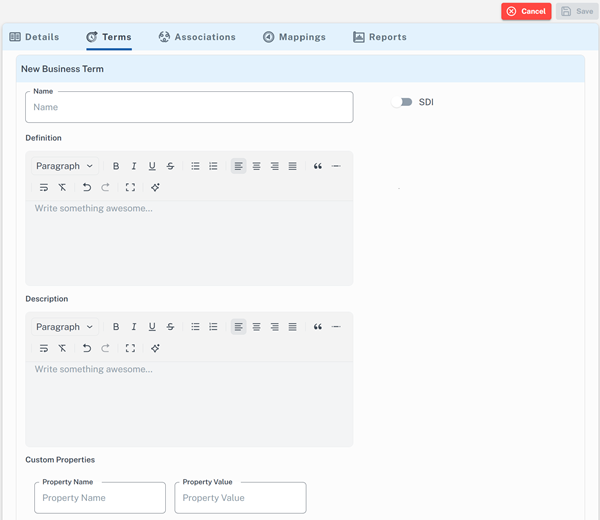Viewport: 600px width, 520px height.
Task: Apply italic in the Description editor
Action: tap(134, 327)
